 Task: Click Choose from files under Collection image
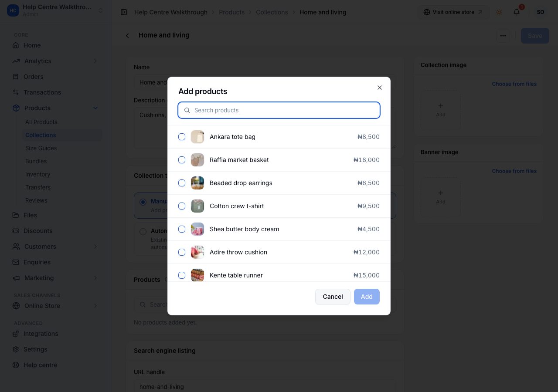(x=514, y=84)
